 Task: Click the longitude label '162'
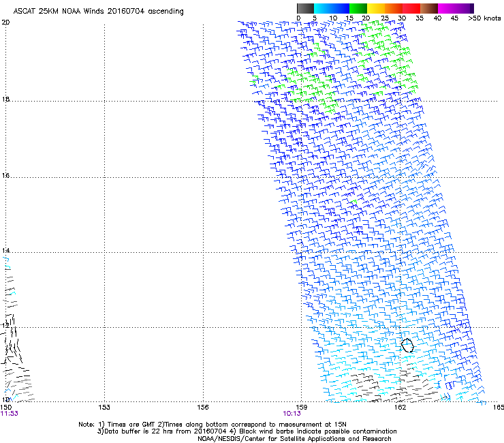tap(400, 408)
